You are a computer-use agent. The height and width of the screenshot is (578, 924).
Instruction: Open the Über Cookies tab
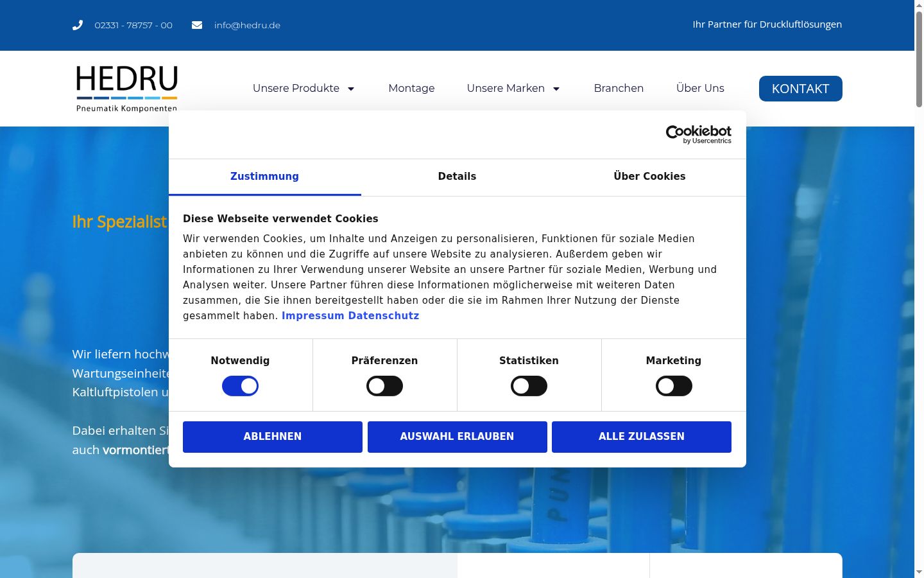[x=649, y=177]
